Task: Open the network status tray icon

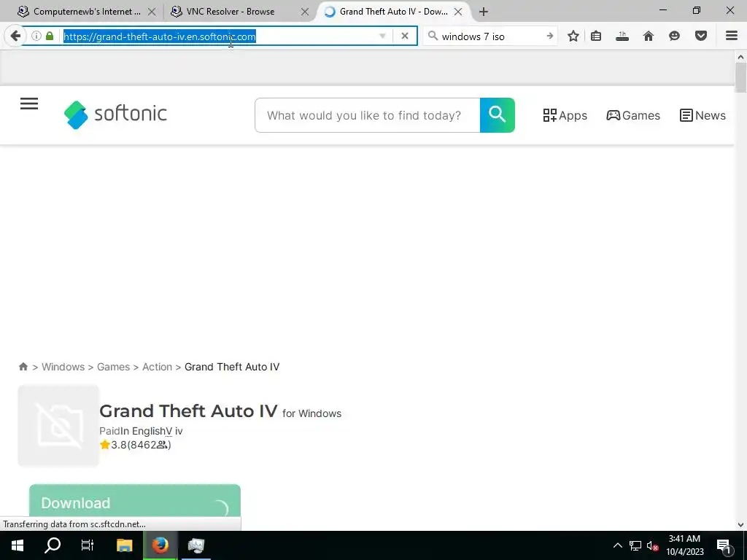Action: pyautogui.click(x=635, y=545)
